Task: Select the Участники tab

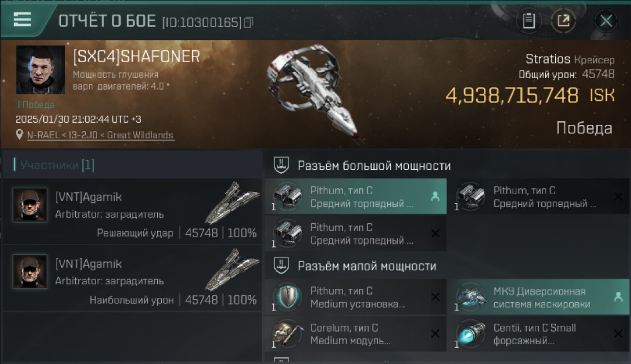Action: (54, 165)
